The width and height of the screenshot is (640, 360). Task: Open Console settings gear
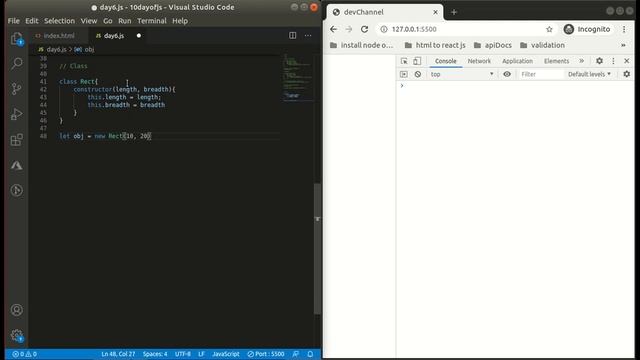pos(627,74)
